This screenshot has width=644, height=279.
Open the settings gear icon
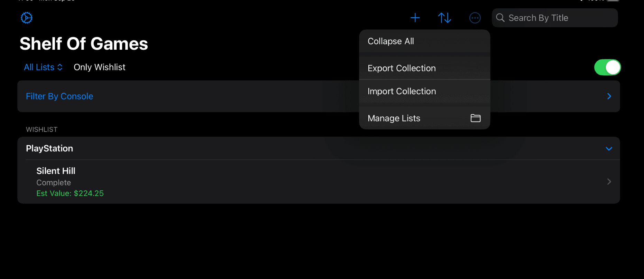tap(27, 18)
